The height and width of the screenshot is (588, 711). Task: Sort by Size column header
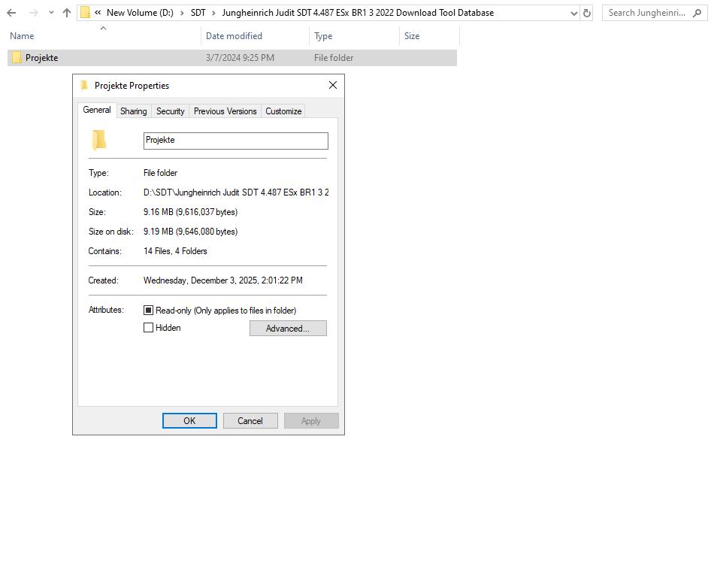(412, 36)
